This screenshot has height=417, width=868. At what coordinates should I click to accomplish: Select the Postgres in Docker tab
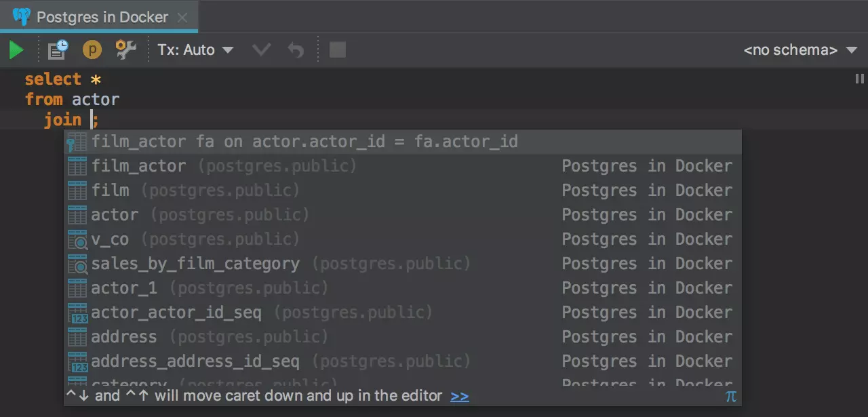(102, 17)
